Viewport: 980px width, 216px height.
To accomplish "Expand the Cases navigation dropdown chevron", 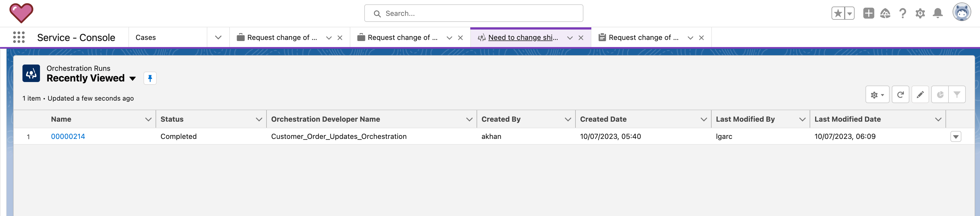I will pyautogui.click(x=218, y=37).
